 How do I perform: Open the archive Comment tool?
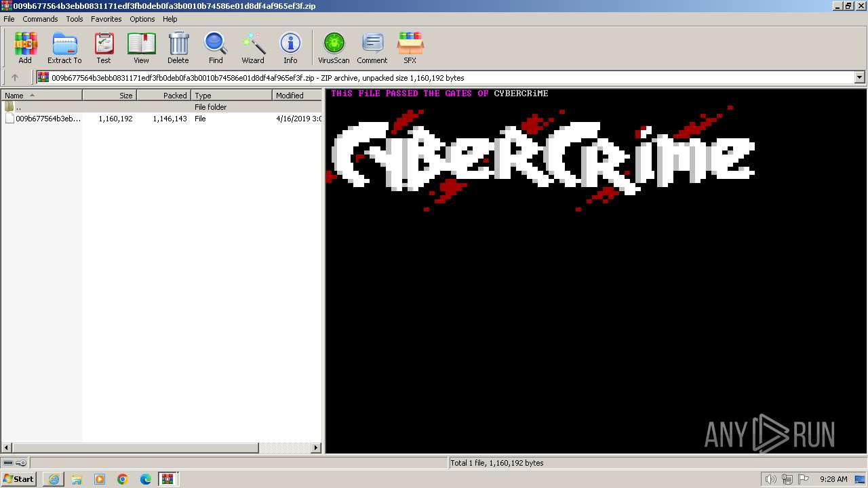(x=372, y=47)
